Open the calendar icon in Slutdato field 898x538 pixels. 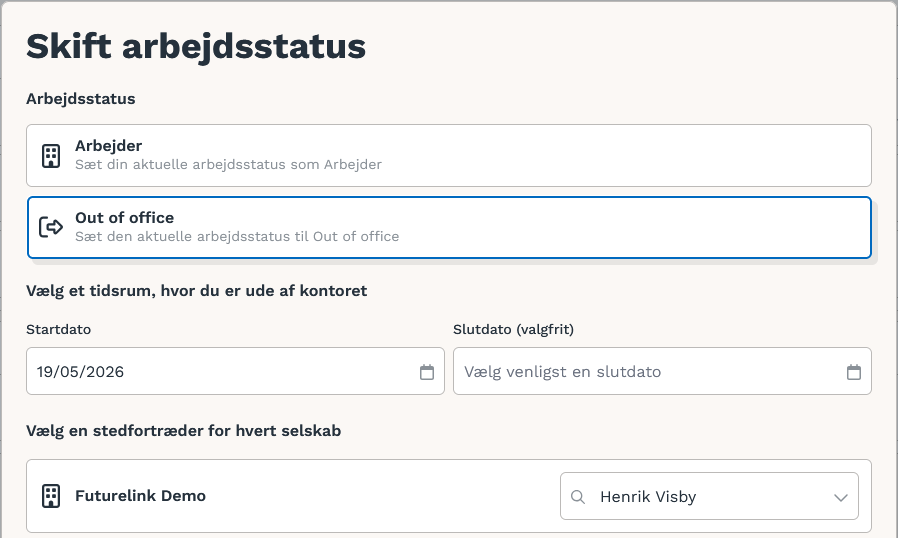[854, 372]
